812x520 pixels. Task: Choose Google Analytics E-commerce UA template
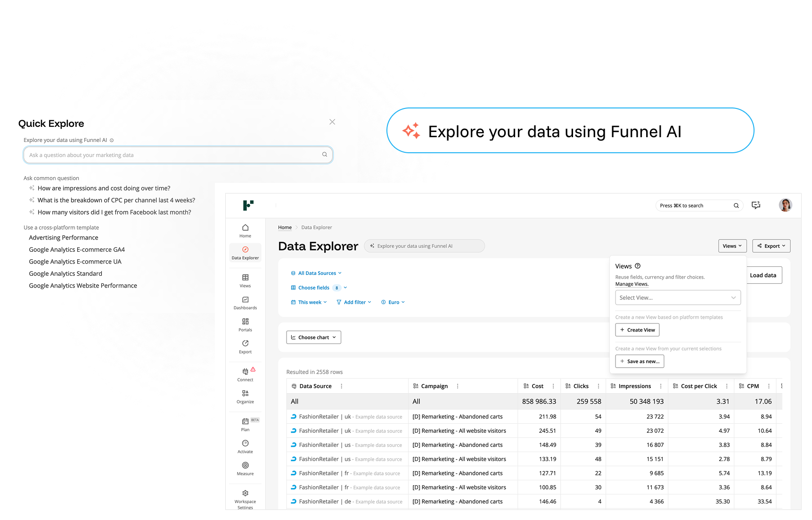click(75, 261)
